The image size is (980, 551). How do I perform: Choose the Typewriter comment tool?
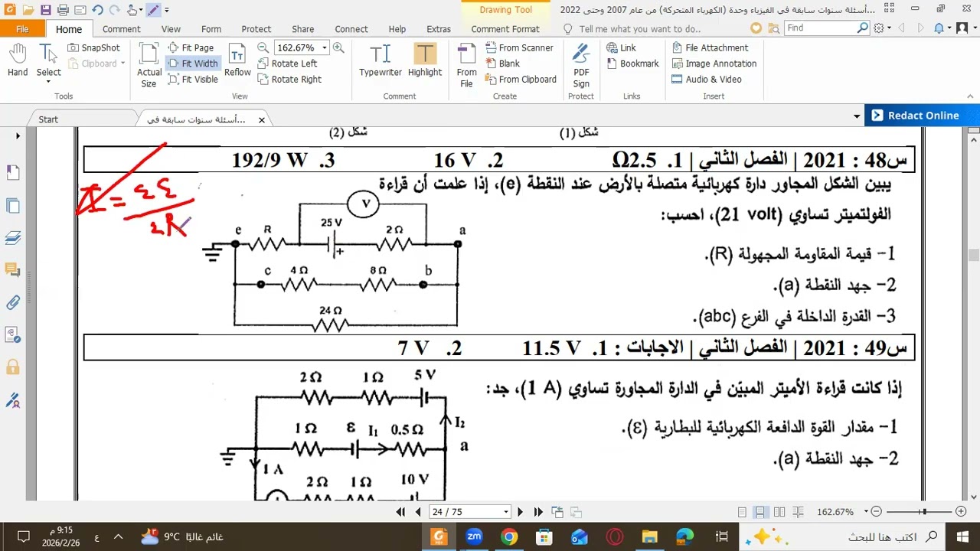click(x=381, y=60)
